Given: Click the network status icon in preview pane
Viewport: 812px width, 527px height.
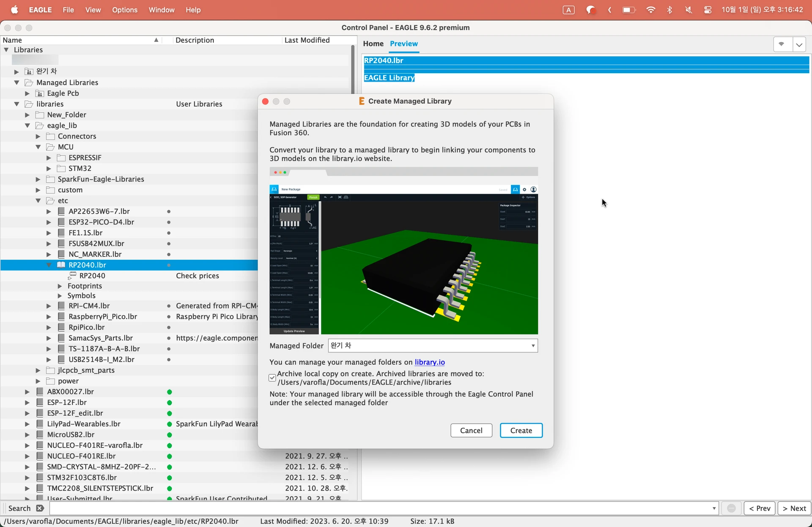Looking at the screenshot, I should click(782, 44).
